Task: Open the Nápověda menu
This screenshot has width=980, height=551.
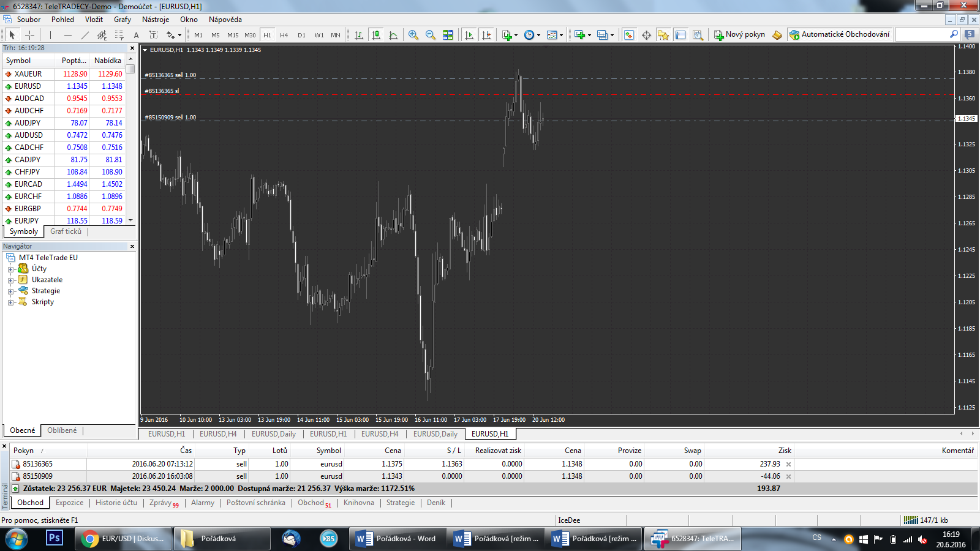Action: (225, 20)
